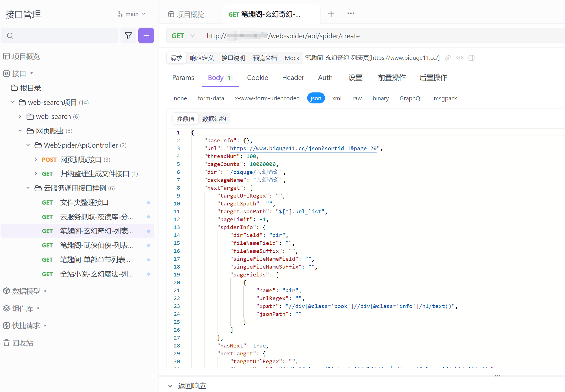Collapse the WebSpiderApiController folder
565x392 pixels.
point(28,145)
